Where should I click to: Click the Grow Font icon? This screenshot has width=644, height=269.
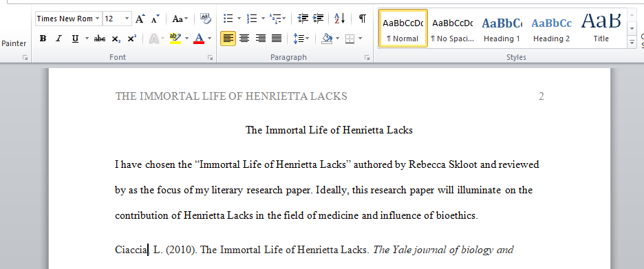[140, 19]
